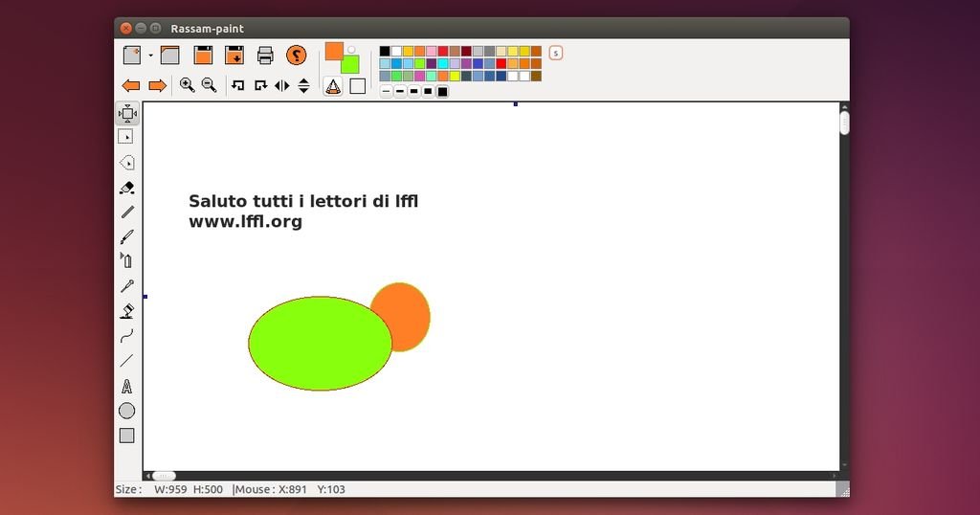Image resolution: width=980 pixels, height=515 pixels.
Task: Undo with the left orange arrow
Action: tap(130, 85)
